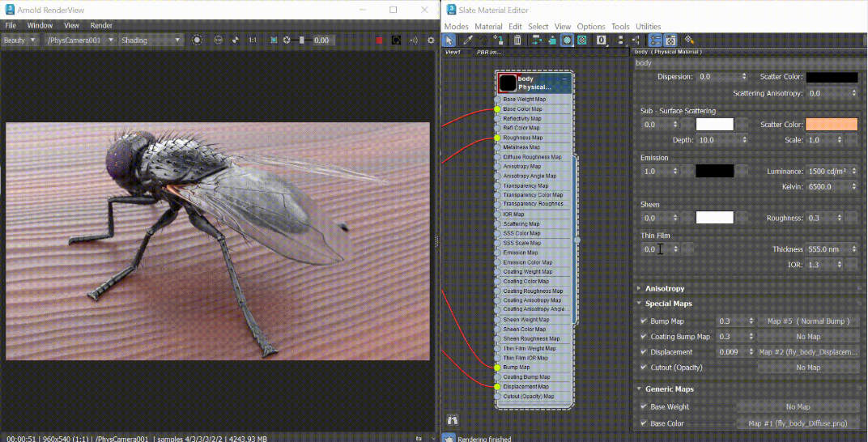Disable the Displacement map checkbox

click(644, 352)
